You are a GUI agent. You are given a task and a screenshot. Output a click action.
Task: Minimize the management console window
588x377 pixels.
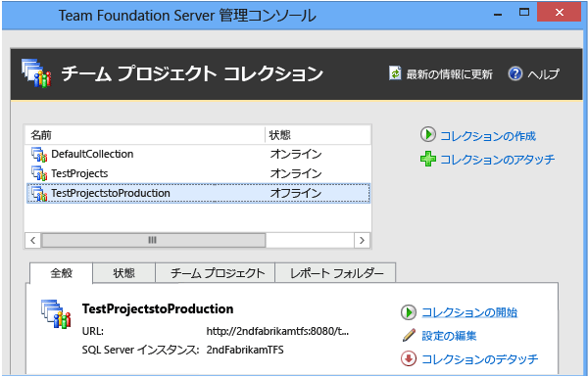pos(498,14)
